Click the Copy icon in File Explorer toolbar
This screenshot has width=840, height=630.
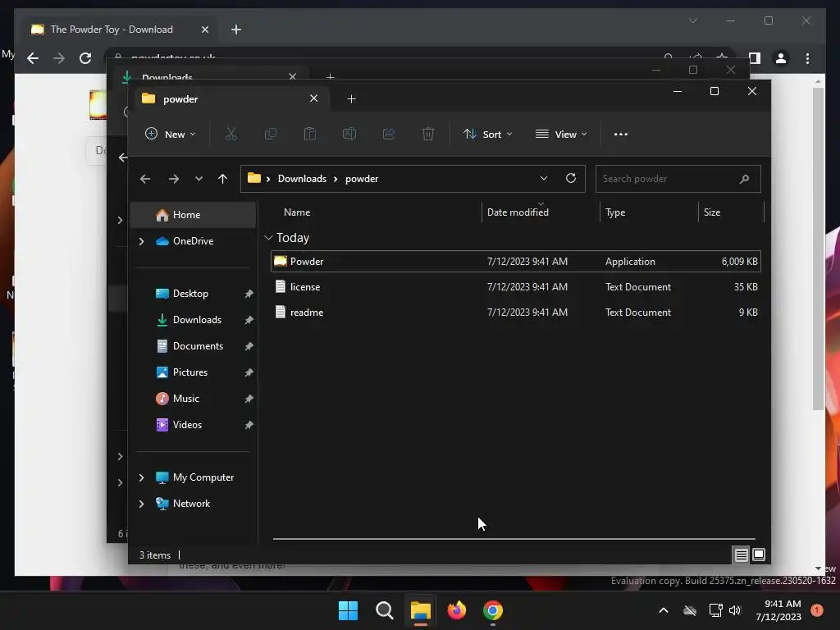tap(271, 134)
